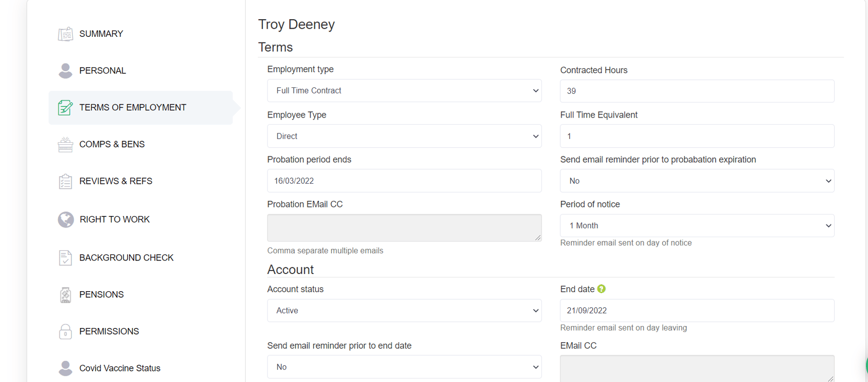
Task: Click the Comps & Bens gift icon
Action: pos(66,144)
